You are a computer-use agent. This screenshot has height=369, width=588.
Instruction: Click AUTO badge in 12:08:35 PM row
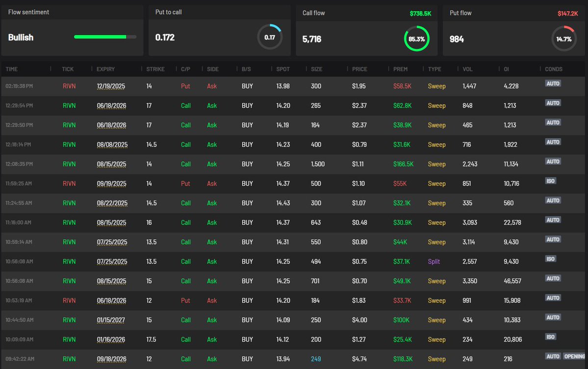tap(553, 161)
